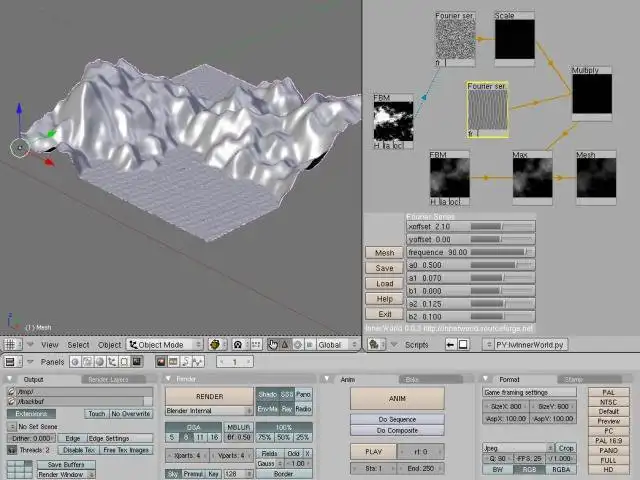Click the Mesh button in InnerWorld script
This screenshot has width=640, height=480.
[384, 253]
